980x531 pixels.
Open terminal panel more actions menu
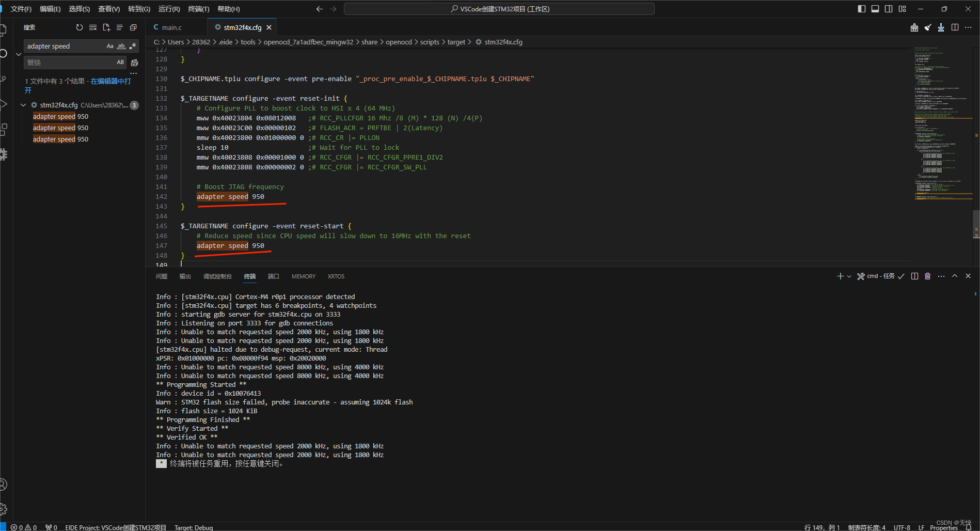pos(941,276)
